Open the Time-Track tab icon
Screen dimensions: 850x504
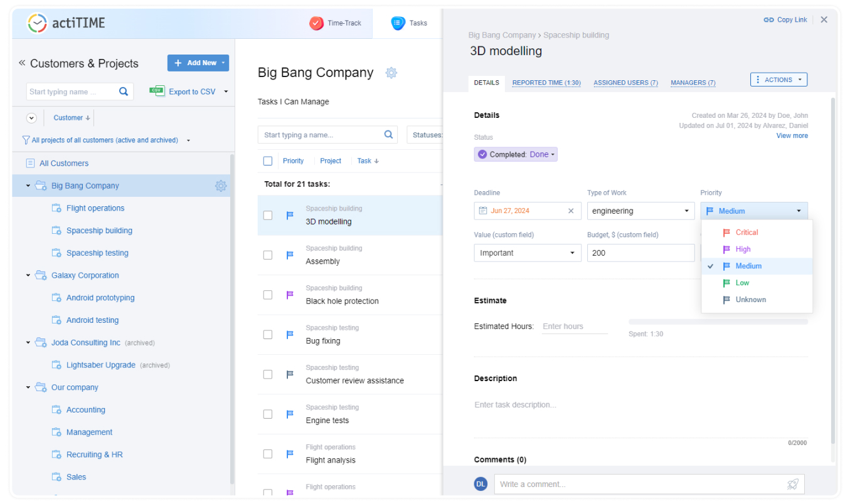click(316, 23)
